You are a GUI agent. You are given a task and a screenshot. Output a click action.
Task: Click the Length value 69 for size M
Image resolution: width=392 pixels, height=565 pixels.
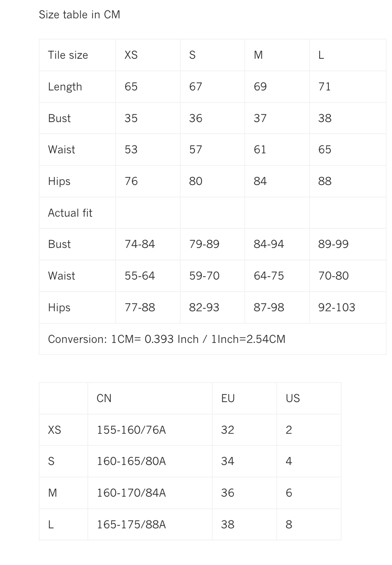pyautogui.click(x=260, y=87)
